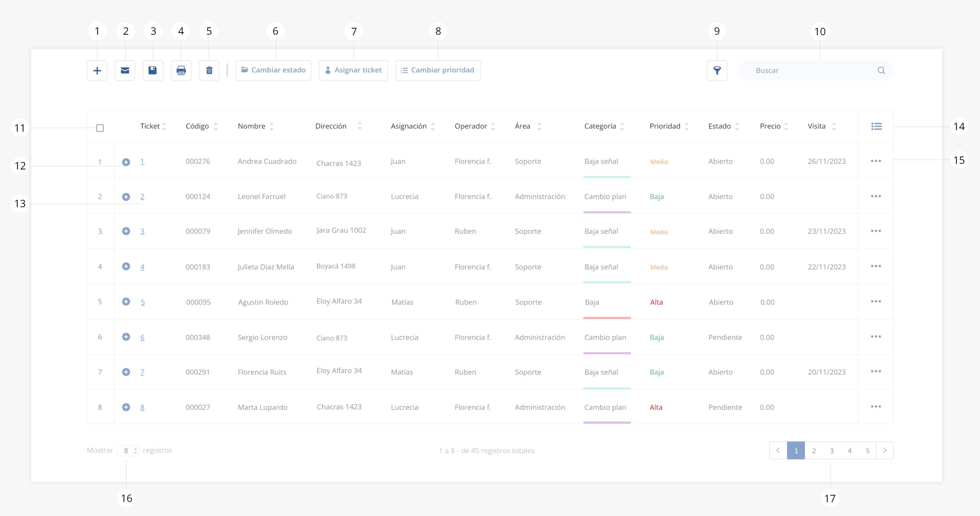
Task: Open three-dot menu for Andrea Cuadrado row
Action: pyautogui.click(x=876, y=161)
